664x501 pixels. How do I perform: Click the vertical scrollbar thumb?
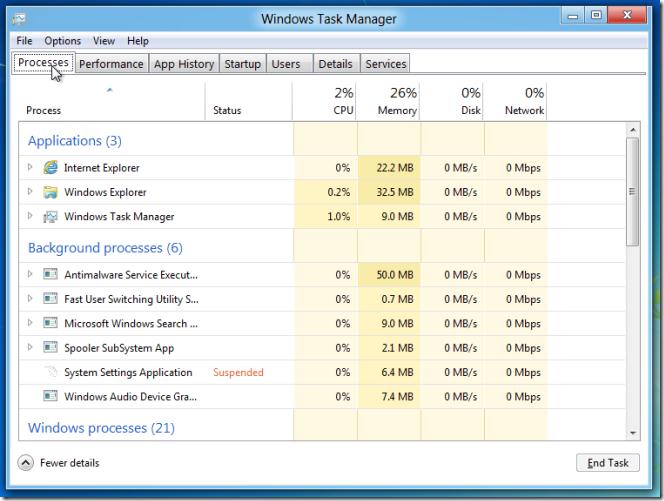click(633, 191)
